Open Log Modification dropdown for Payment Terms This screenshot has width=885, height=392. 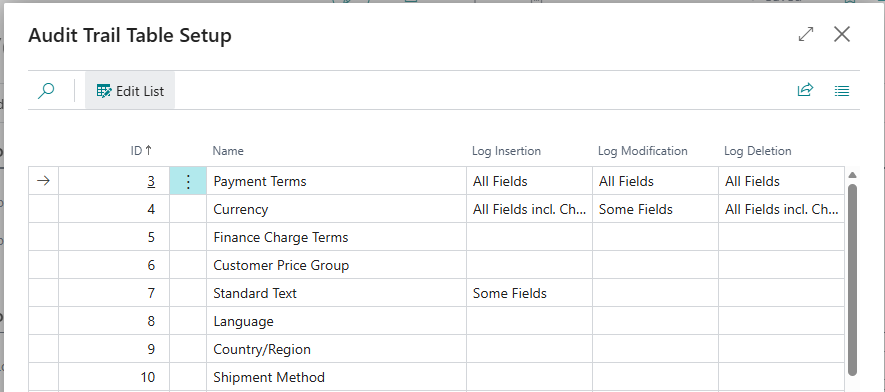pos(655,181)
